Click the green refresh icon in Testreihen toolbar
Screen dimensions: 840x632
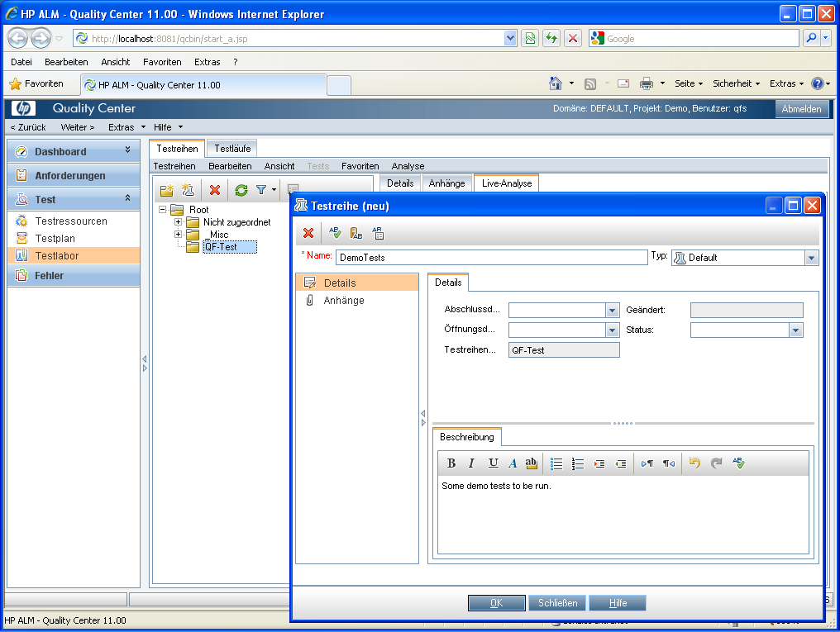pyautogui.click(x=241, y=190)
